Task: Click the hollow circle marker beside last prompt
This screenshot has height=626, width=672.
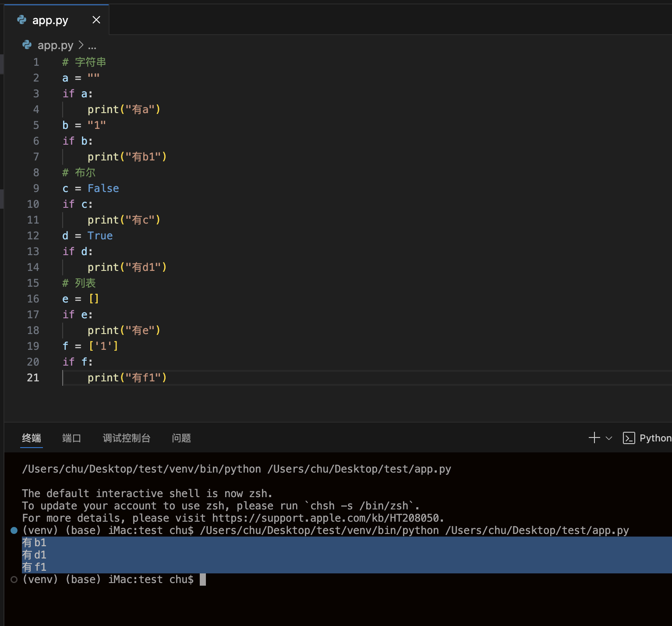Action: pos(14,580)
